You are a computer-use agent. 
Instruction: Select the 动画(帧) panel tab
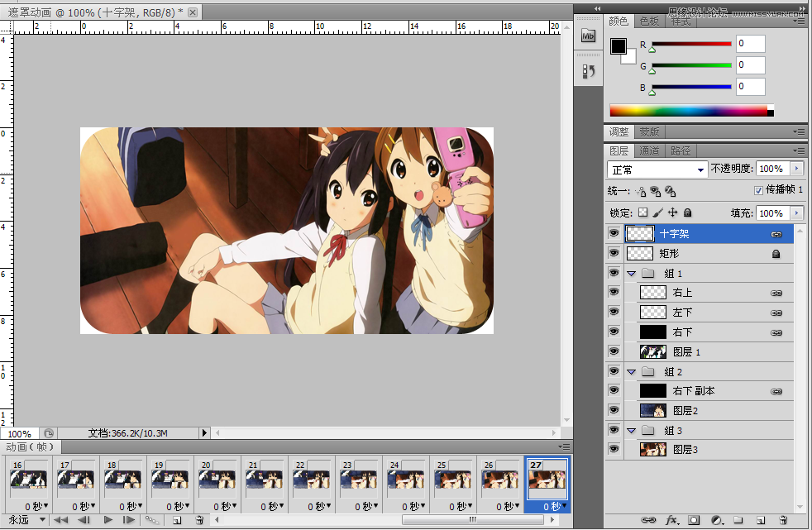tap(30, 446)
